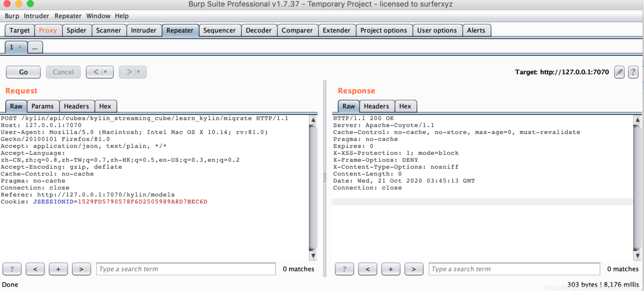
Task: Go to next match in request search
Action: 81,269
